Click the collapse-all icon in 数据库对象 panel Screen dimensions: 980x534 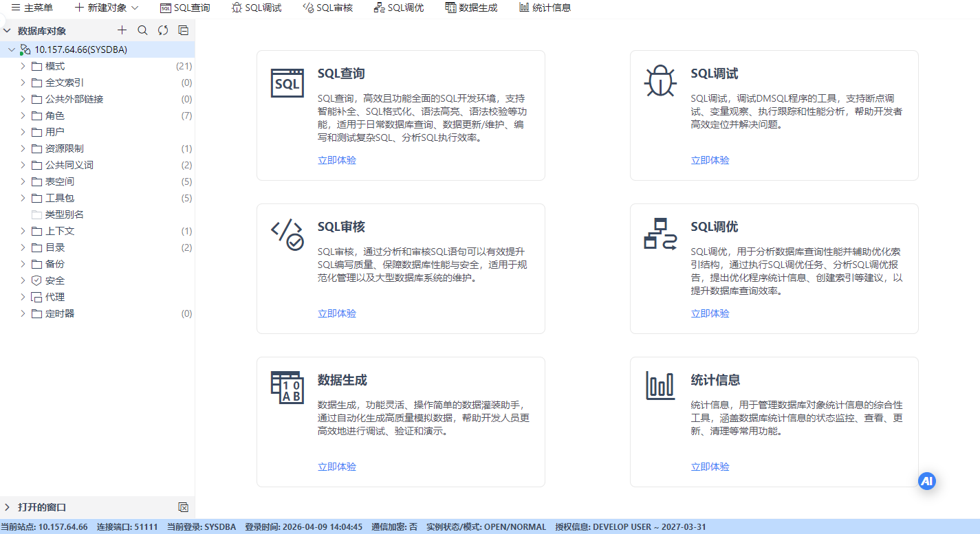coord(183,30)
